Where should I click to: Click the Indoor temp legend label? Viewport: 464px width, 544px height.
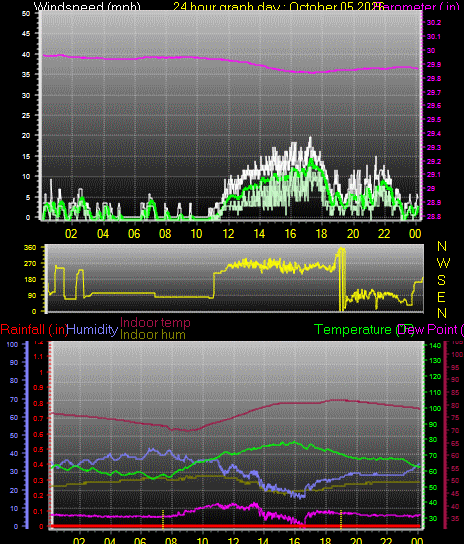coord(155,323)
